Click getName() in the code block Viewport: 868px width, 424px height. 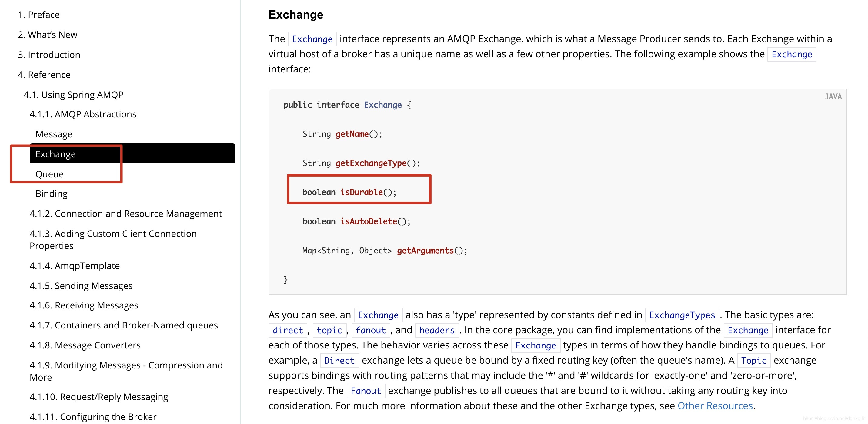[x=359, y=134]
